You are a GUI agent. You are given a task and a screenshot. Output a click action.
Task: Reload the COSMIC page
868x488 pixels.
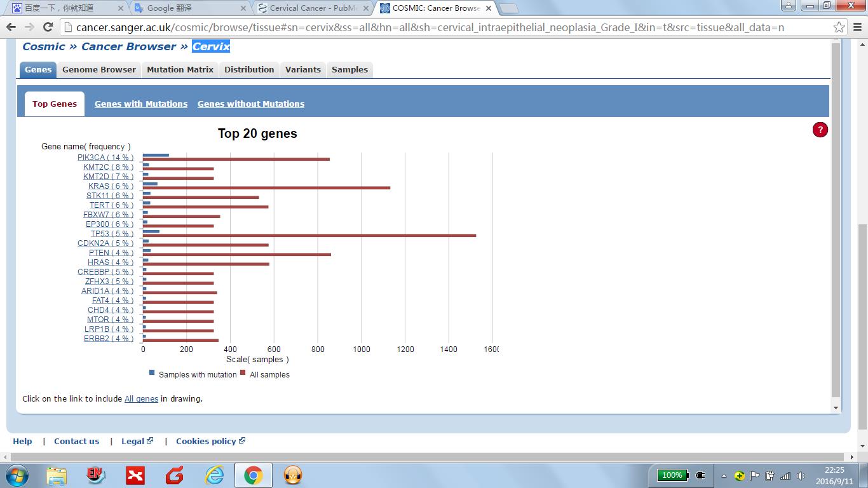pyautogui.click(x=48, y=27)
